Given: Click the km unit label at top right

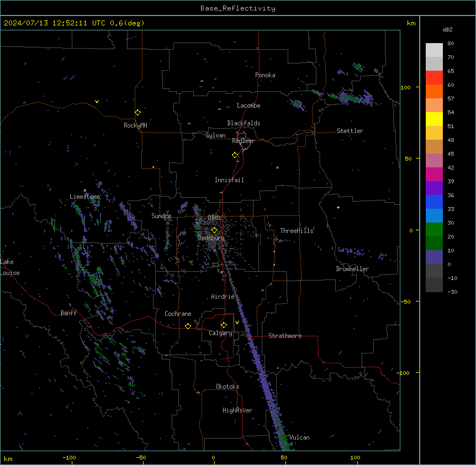Looking at the screenshot, I should (411, 23).
